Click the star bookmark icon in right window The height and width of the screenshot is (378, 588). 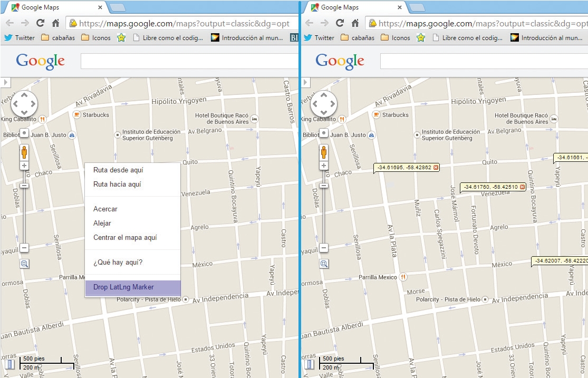(421, 37)
